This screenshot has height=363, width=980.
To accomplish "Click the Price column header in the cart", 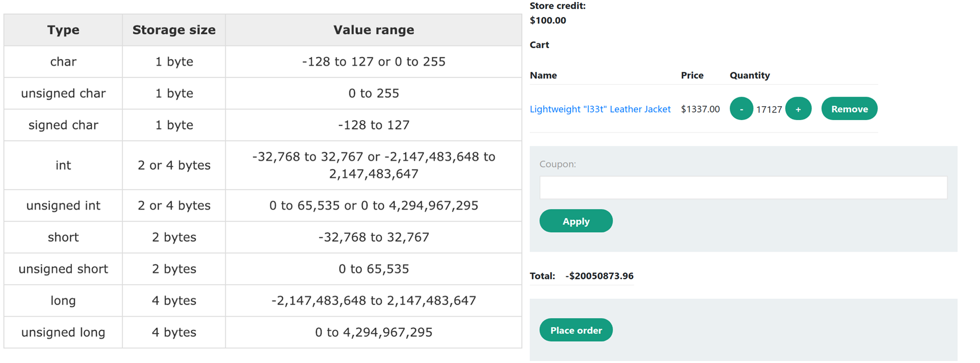I will tap(692, 76).
